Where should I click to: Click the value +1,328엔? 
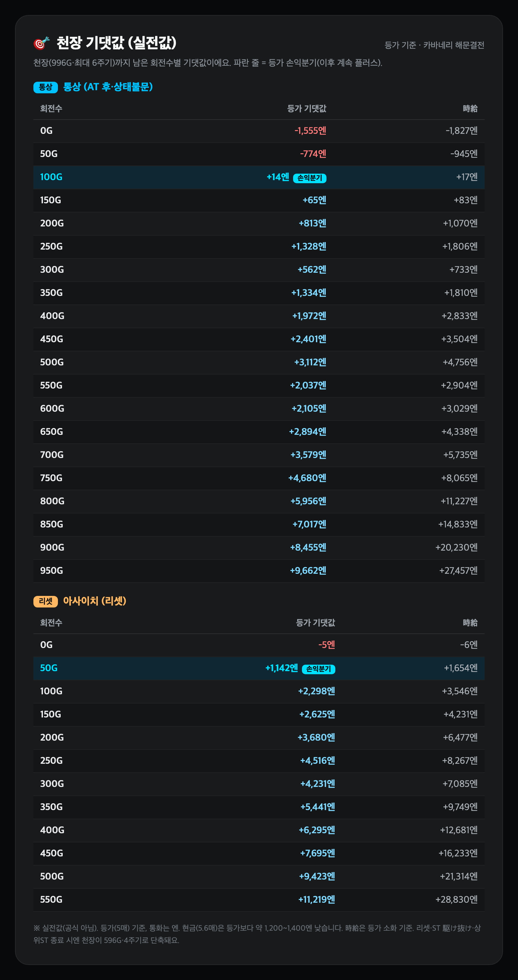(x=309, y=247)
